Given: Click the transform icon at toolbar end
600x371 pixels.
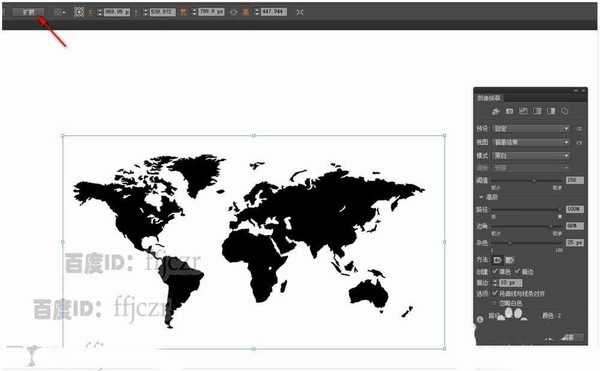Looking at the screenshot, I should coord(300,12).
